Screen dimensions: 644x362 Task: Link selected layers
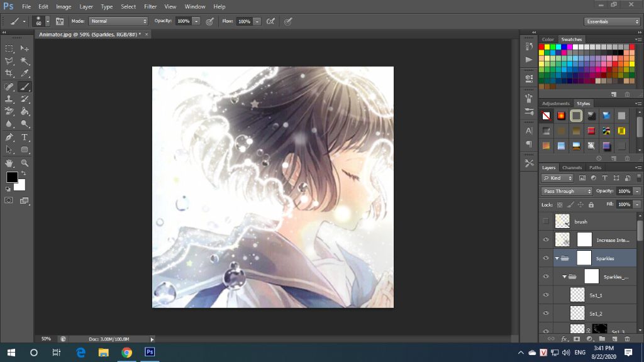[551, 339]
